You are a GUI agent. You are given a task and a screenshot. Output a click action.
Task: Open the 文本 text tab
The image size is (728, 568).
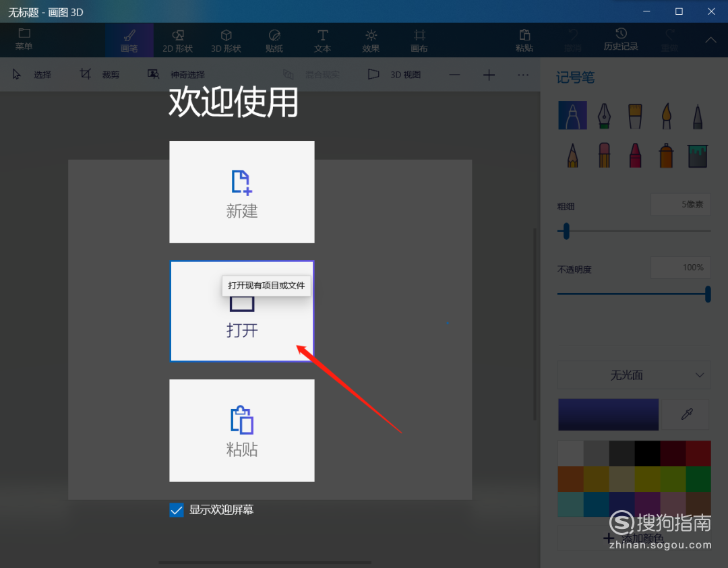[x=323, y=40]
